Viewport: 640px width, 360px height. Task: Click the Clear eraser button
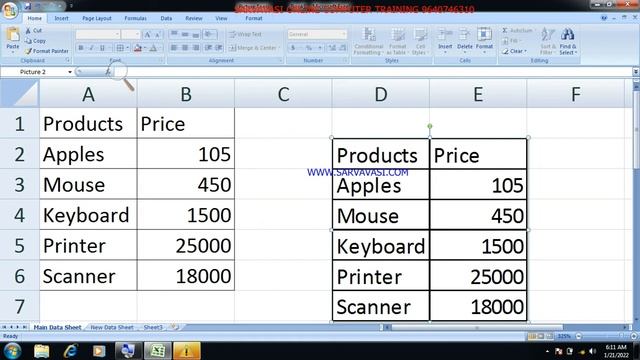(514, 51)
